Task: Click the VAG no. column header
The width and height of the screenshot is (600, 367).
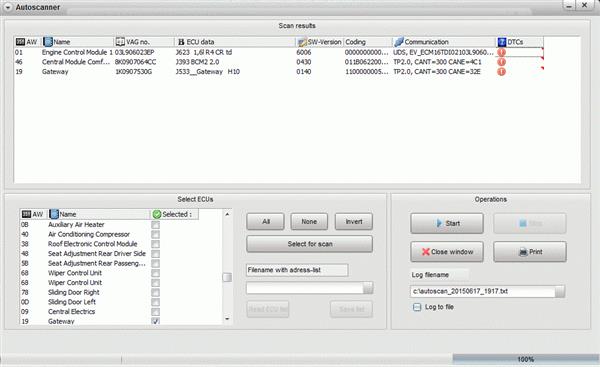Action: [144, 42]
